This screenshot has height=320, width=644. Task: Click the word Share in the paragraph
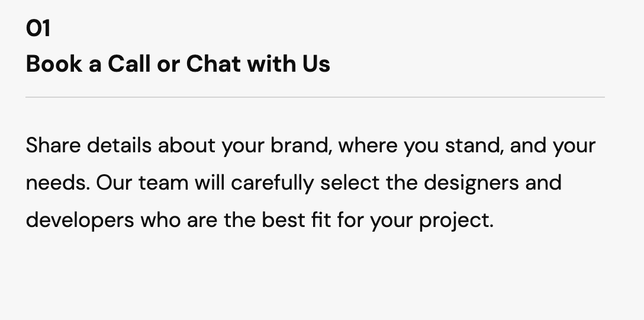click(53, 145)
